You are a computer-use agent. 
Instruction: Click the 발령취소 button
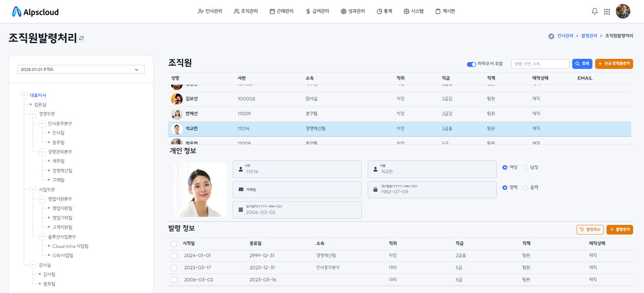pos(590,230)
